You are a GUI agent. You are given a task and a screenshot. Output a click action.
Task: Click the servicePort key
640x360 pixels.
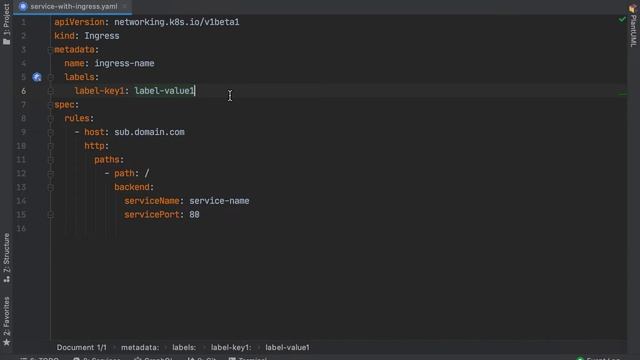152,215
